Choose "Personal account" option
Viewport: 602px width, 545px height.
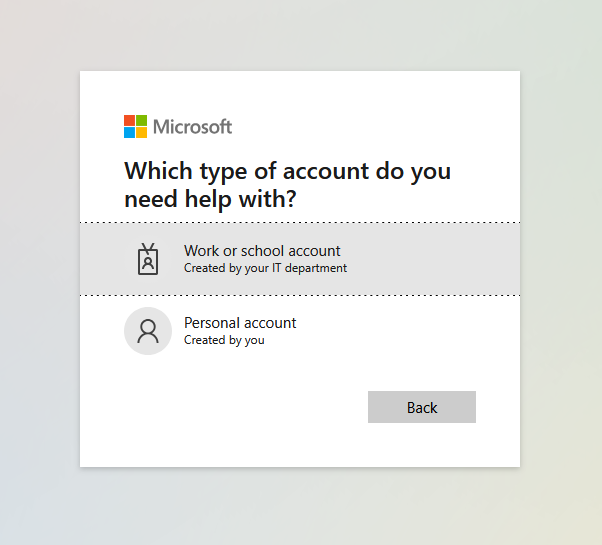[300, 331]
